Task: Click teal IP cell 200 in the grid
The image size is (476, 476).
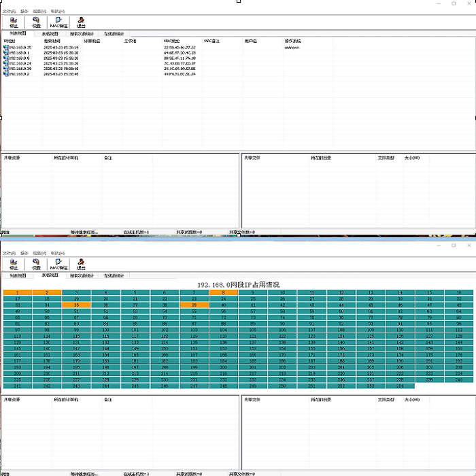Action: click(224, 367)
